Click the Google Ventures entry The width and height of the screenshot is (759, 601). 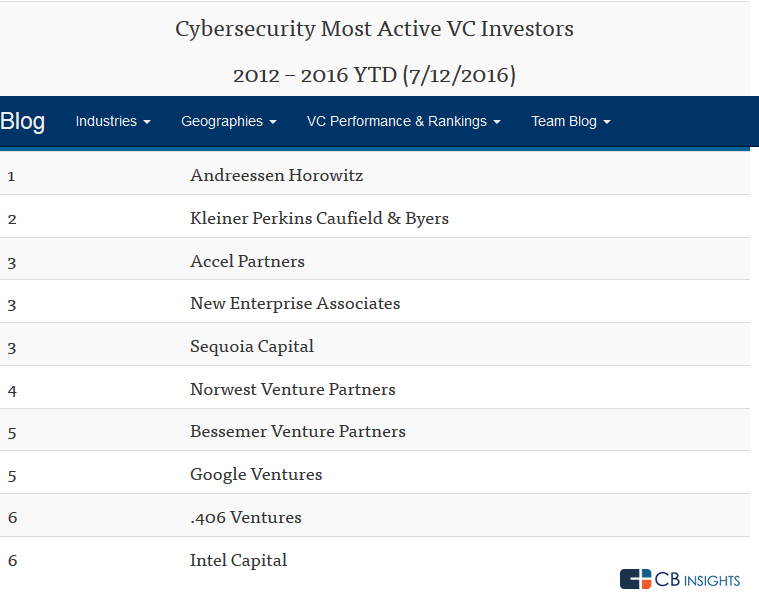[256, 474]
